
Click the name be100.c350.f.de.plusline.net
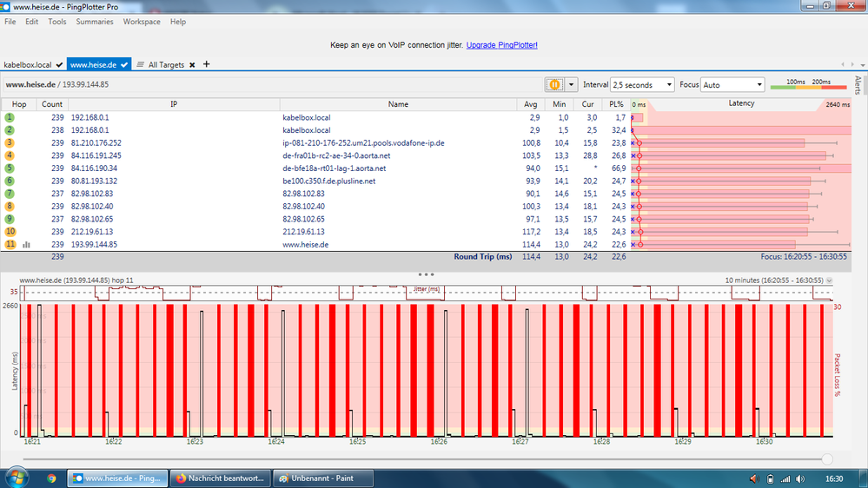[x=328, y=181]
